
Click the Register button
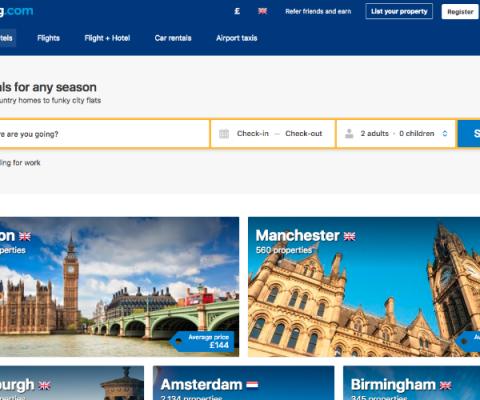(x=460, y=12)
